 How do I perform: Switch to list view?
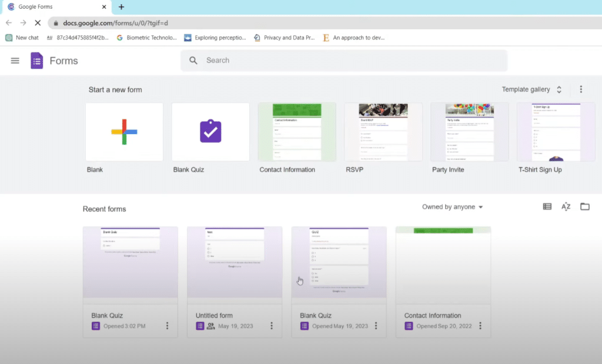(547, 206)
